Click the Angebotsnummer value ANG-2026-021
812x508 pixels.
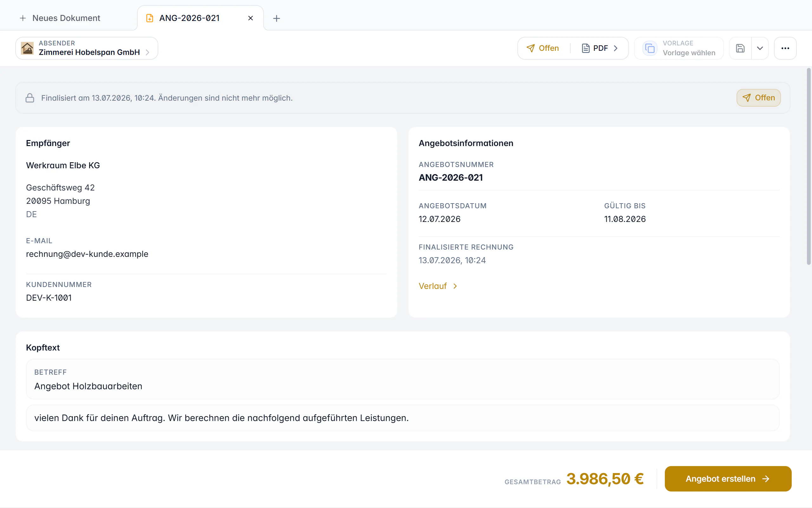click(x=451, y=177)
